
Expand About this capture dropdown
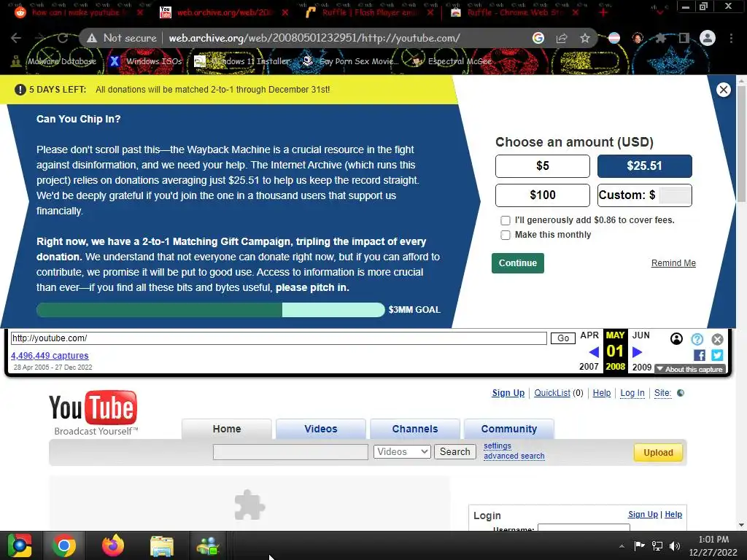[x=690, y=369]
